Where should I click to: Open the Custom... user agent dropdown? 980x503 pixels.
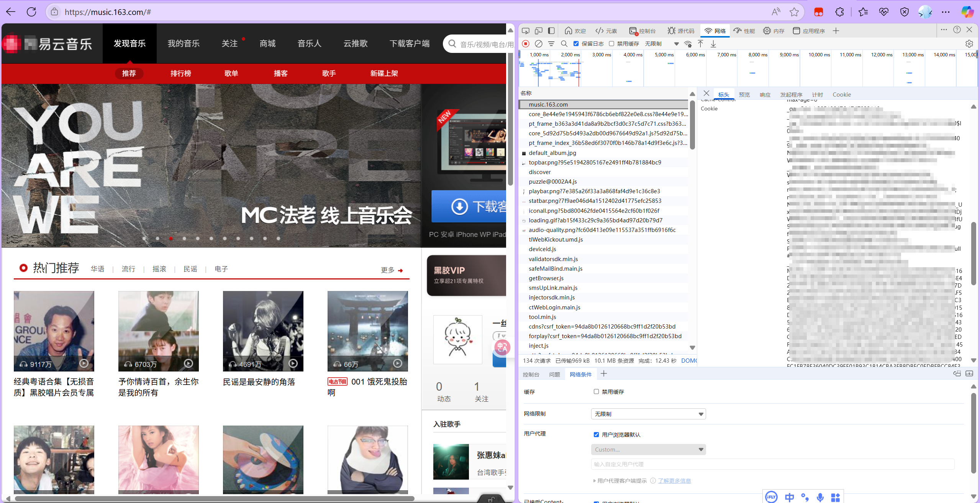[x=648, y=449]
